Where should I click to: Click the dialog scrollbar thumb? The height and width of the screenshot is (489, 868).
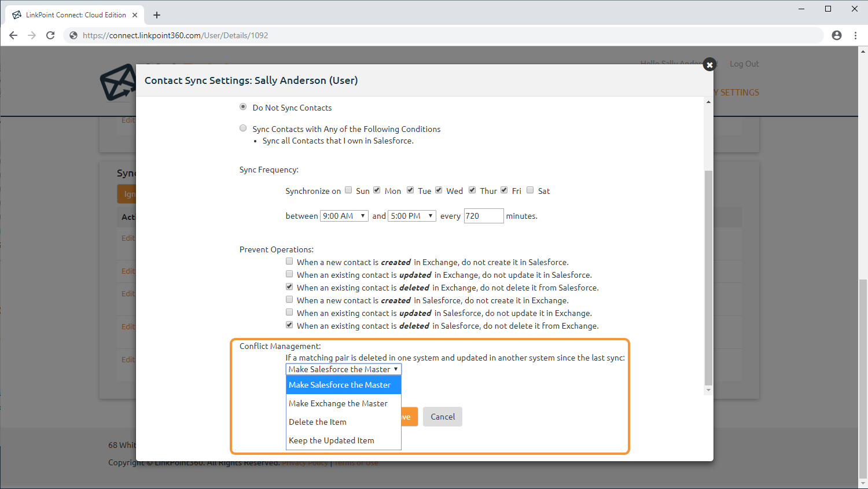(708, 278)
